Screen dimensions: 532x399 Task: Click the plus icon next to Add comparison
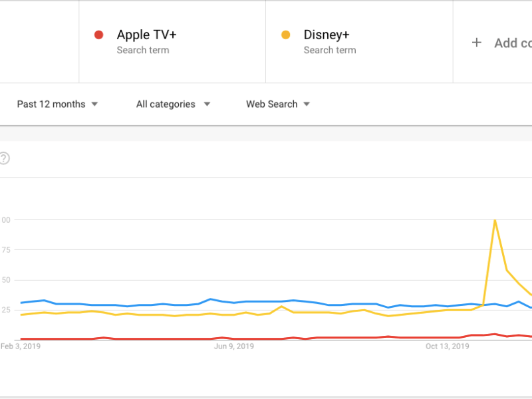pyautogui.click(x=477, y=42)
